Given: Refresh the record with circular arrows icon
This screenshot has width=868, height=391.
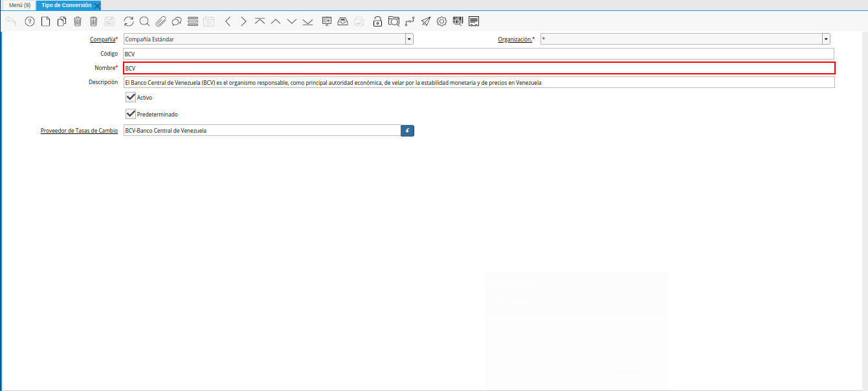Looking at the screenshot, I should tap(129, 21).
